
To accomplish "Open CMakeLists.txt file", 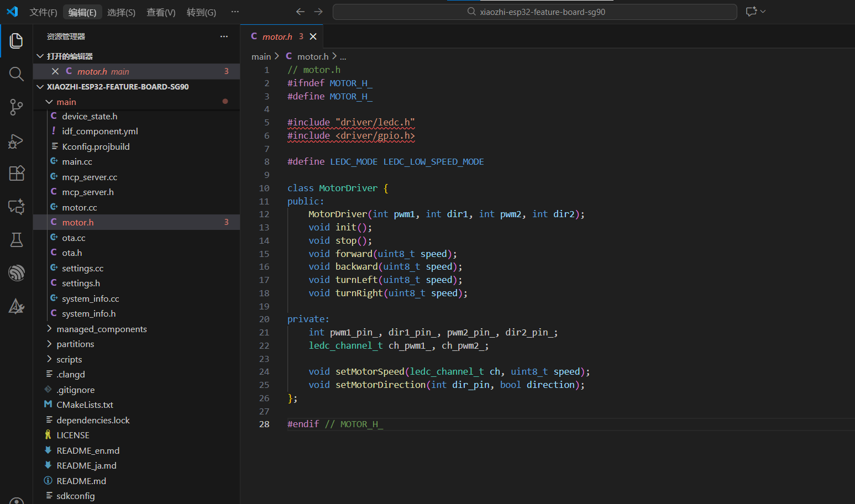I will point(85,405).
